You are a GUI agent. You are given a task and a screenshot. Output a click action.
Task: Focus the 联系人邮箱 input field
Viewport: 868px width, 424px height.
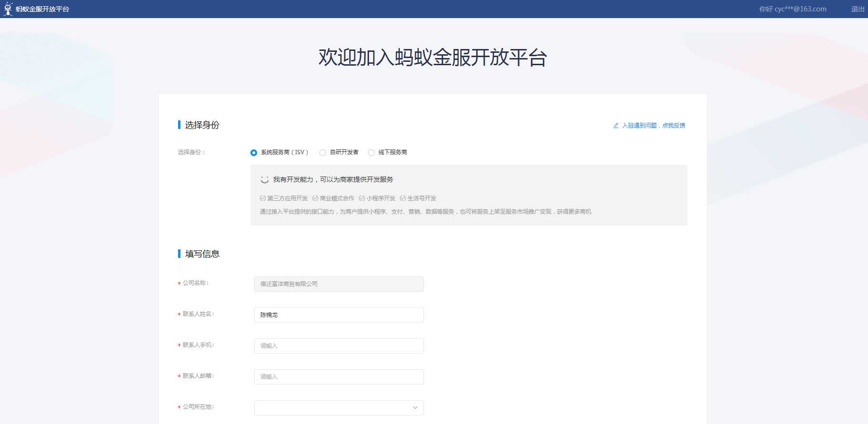(x=339, y=377)
